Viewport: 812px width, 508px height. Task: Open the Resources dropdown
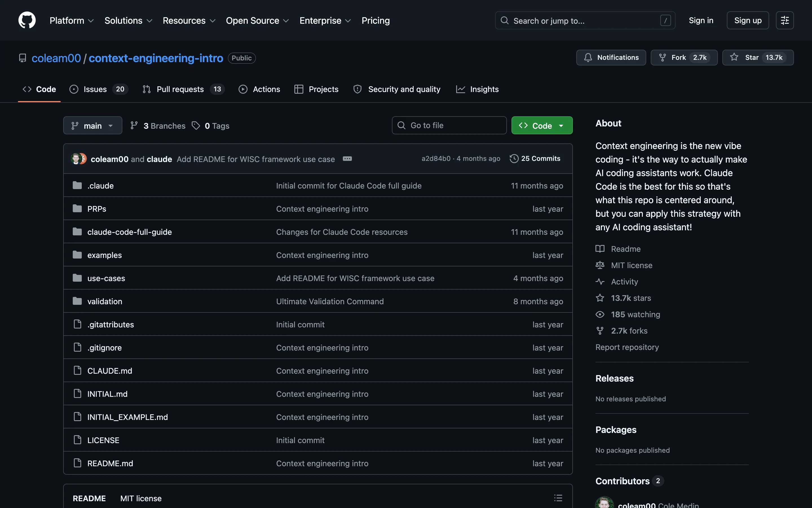pyautogui.click(x=189, y=21)
